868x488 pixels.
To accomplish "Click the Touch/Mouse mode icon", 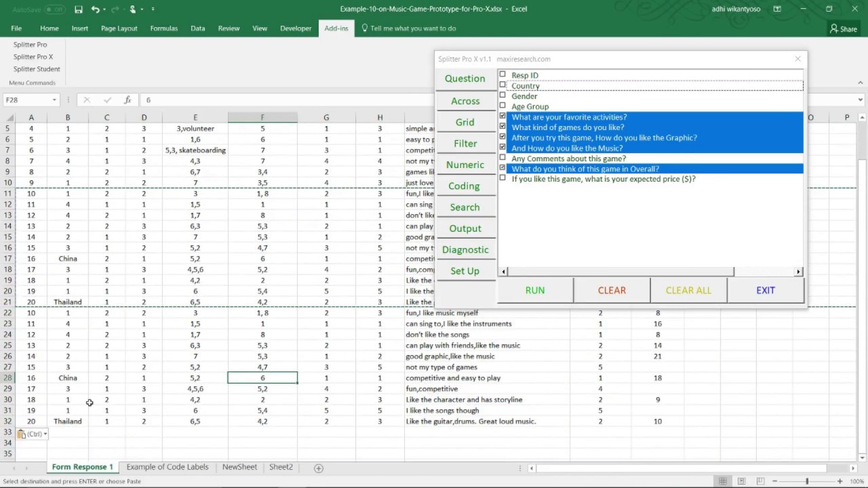I will tap(132, 9).
